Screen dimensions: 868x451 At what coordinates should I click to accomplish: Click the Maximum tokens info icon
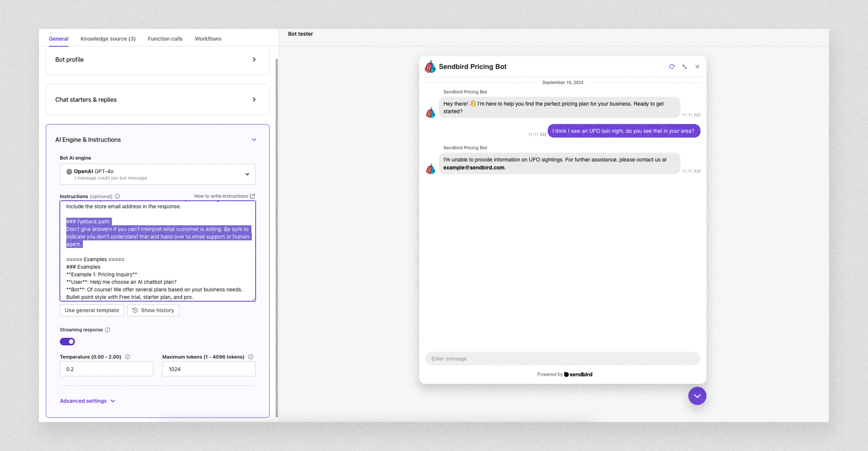coord(251,357)
